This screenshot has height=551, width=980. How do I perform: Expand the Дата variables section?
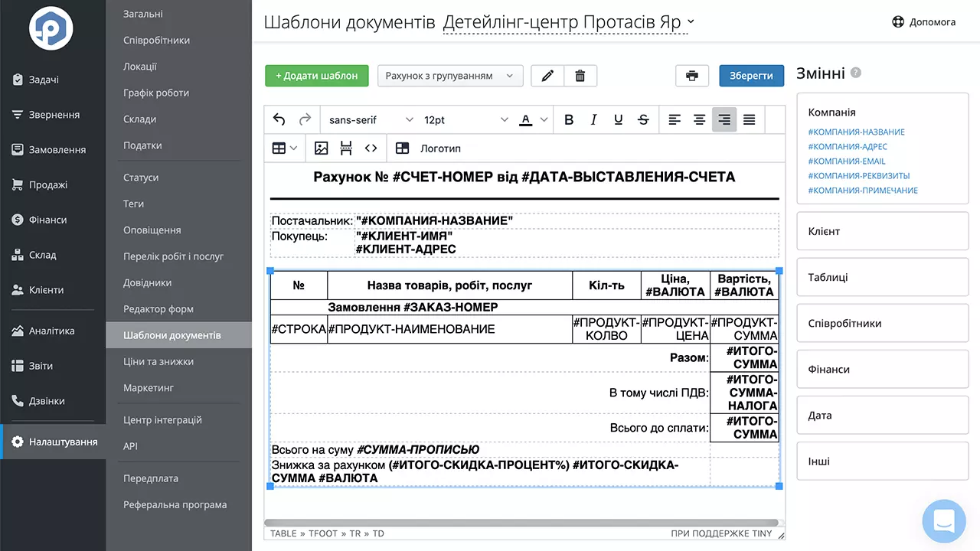[x=883, y=416]
